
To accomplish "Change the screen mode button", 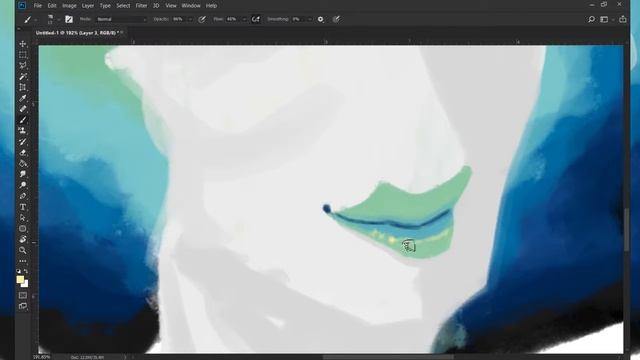I will (x=23, y=306).
